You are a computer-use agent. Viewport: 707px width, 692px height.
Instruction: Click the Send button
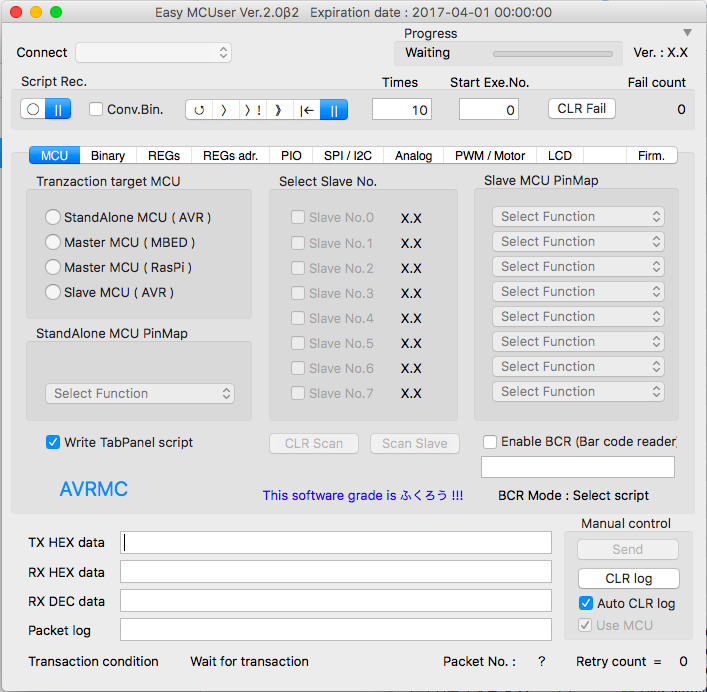pos(628,550)
